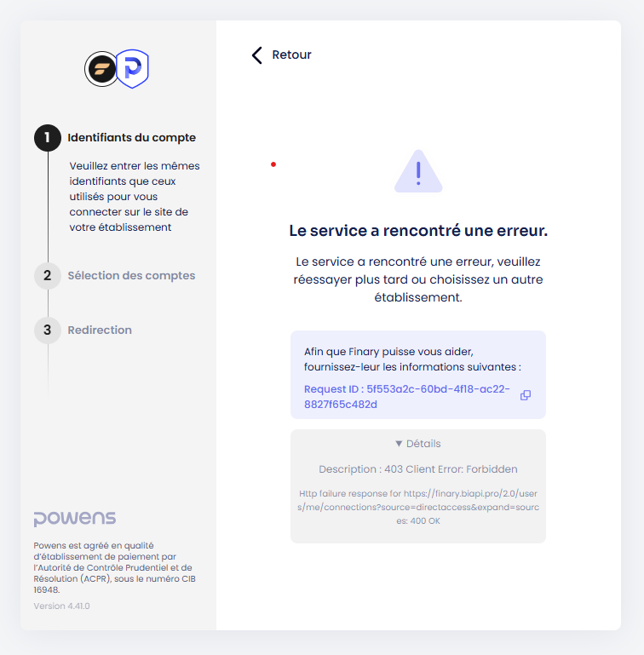Click the step 3 number circle
Image resolution: width=644 pixels, height=655 pixels.
click(48, 330)
